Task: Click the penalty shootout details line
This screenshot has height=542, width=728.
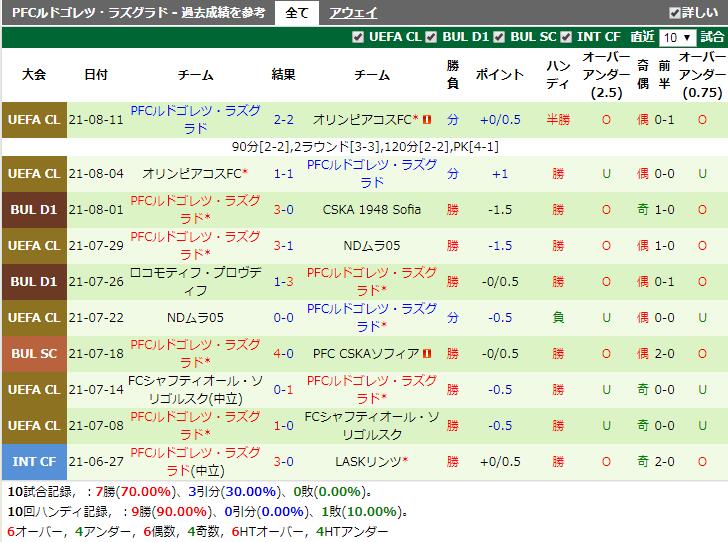Action: [x=365, y=147]
